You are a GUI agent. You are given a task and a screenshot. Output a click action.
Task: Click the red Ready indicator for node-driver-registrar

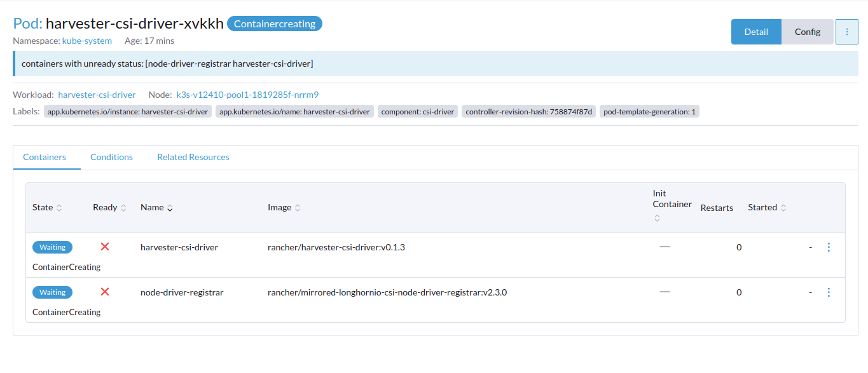pyautogui.click(x=104, y=292)
